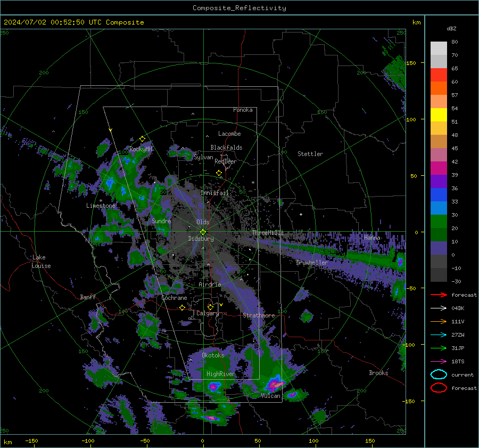Screen dimensions: 479x448
Task: Click the Olds city label
Action: tap(203, 222)
